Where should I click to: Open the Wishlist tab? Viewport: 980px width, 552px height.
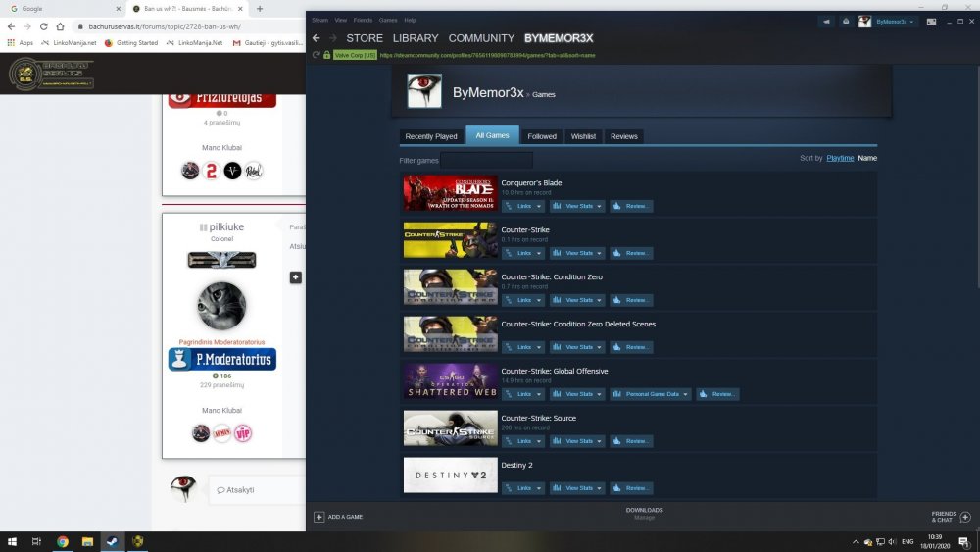coord(583,136)
